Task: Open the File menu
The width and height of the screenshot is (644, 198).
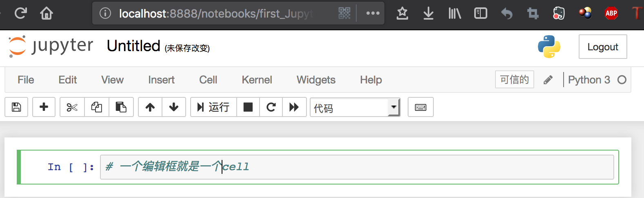Action: [26, 80]
